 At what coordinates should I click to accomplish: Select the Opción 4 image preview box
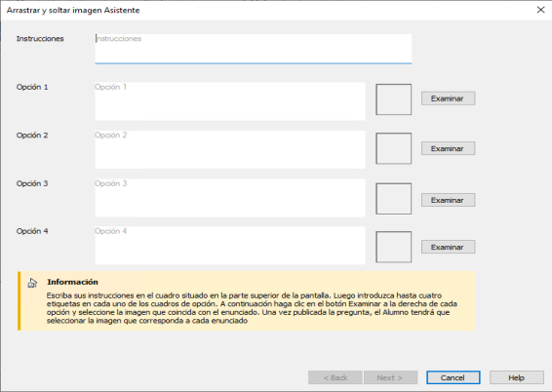pyautogui.click(x=394, y=247)
